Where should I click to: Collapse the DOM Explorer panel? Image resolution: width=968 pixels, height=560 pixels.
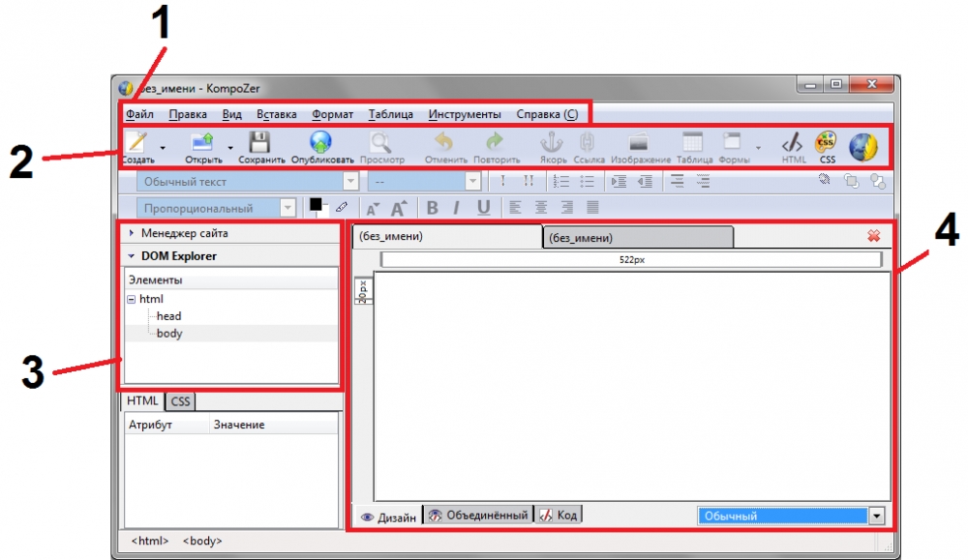coord(131,256)
